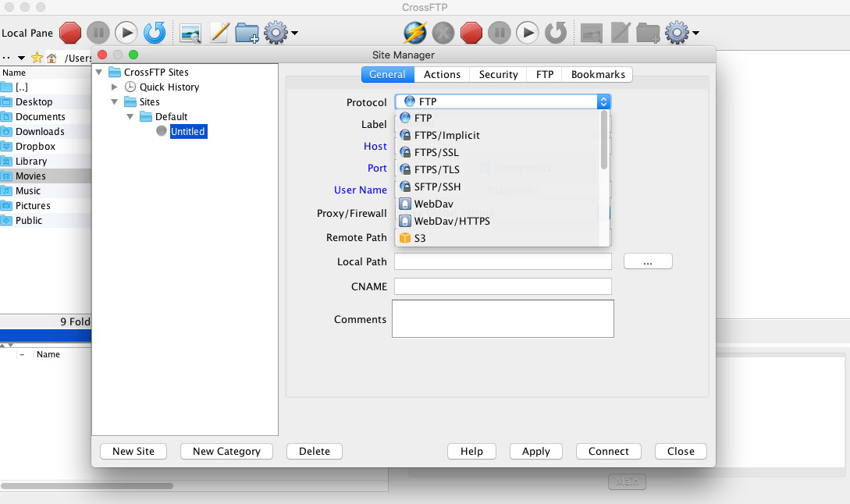Viewport: 850px width, 504px height.
Task: Click into the CNAME text field
Action: (503, 286)
